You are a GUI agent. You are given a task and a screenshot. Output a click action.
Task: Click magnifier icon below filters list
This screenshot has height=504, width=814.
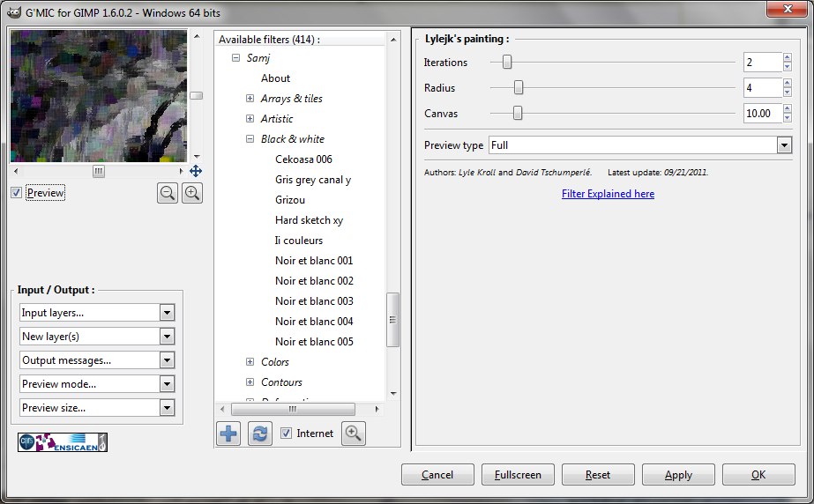[354, 434]
